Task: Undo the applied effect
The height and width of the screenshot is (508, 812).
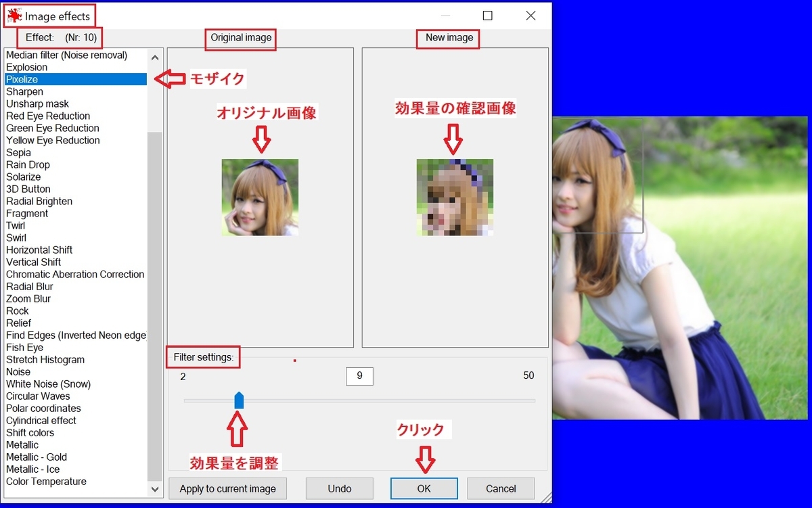Action: coord(339,488)
